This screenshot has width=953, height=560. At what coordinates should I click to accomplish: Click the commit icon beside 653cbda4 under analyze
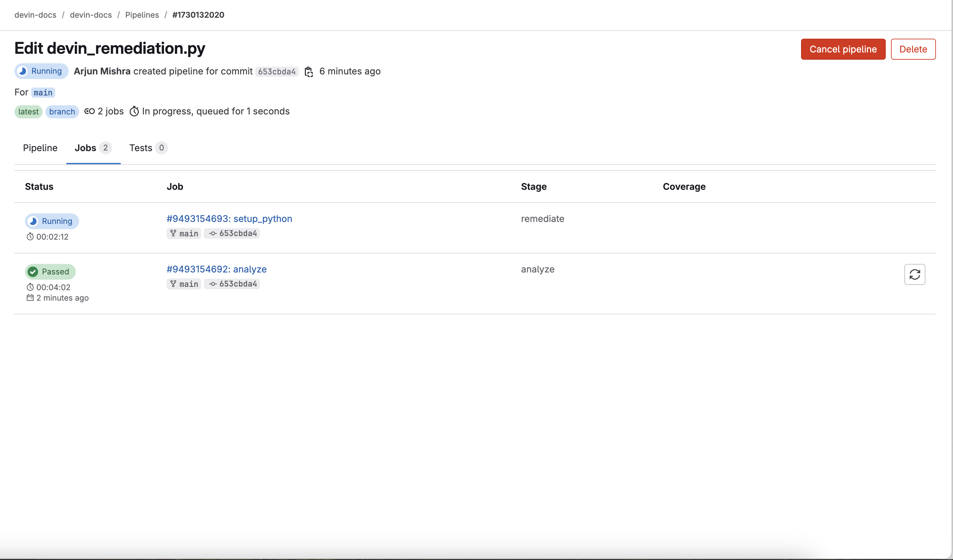coord(213,284)
